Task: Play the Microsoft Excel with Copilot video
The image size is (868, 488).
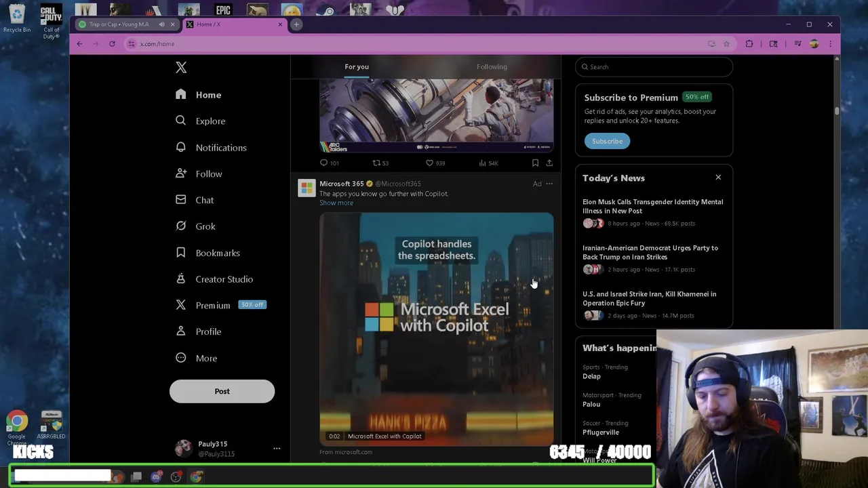Action: 437,329
